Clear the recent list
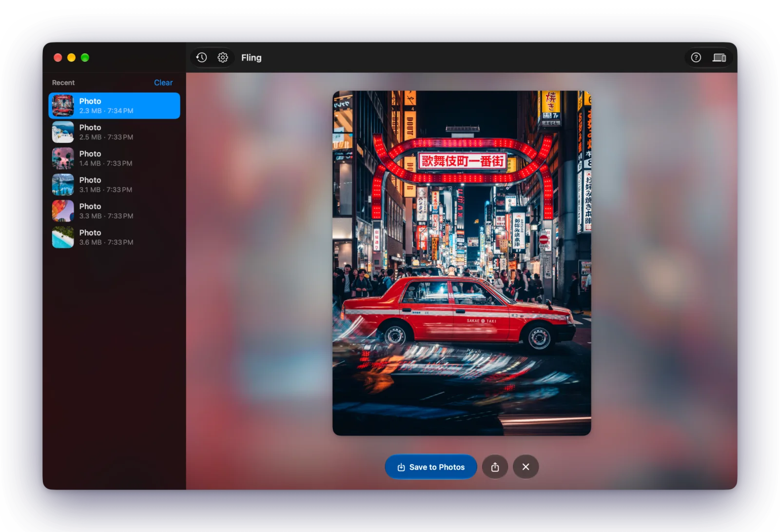780x532 pixels. [163, 82]
